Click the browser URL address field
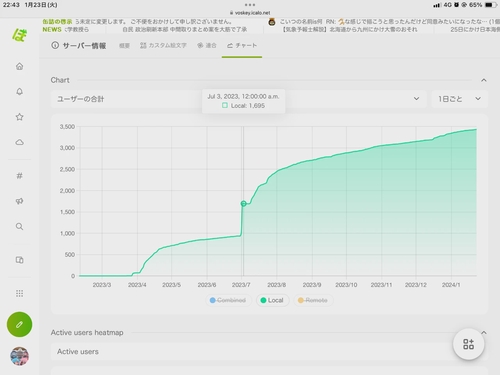This screenshot has height=375, width=500. click(x=250, y=13)
